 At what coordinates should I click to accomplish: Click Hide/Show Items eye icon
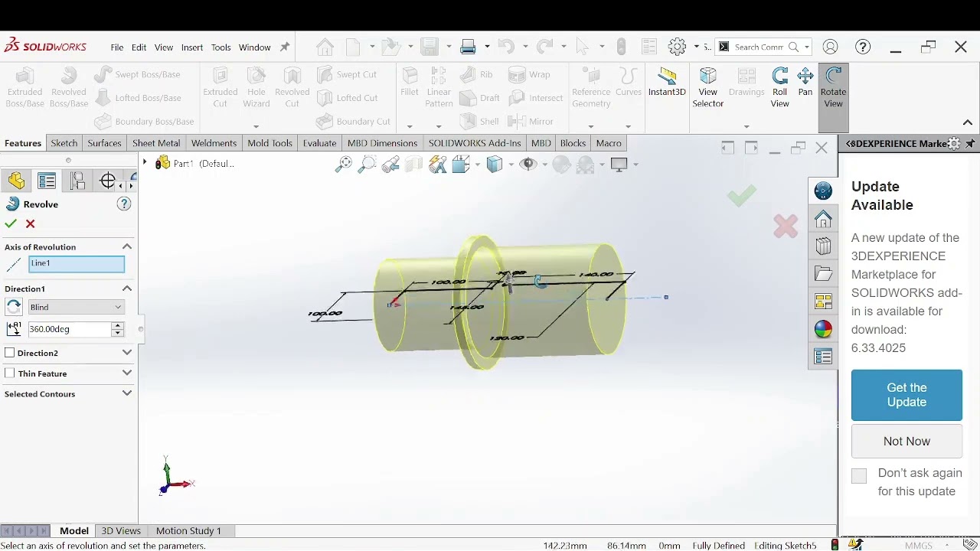[528, 164]
